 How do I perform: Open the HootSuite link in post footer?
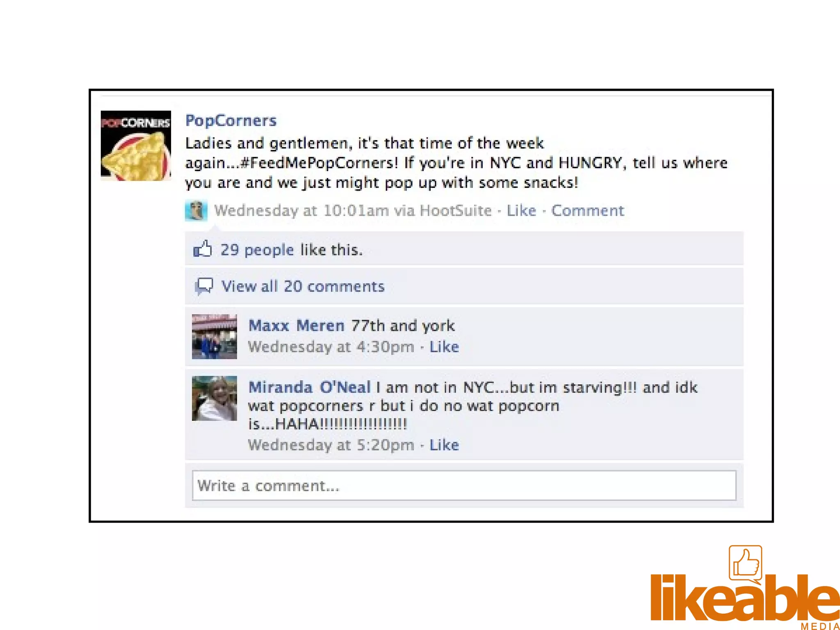pyautogui.click(x=456, y=210)
